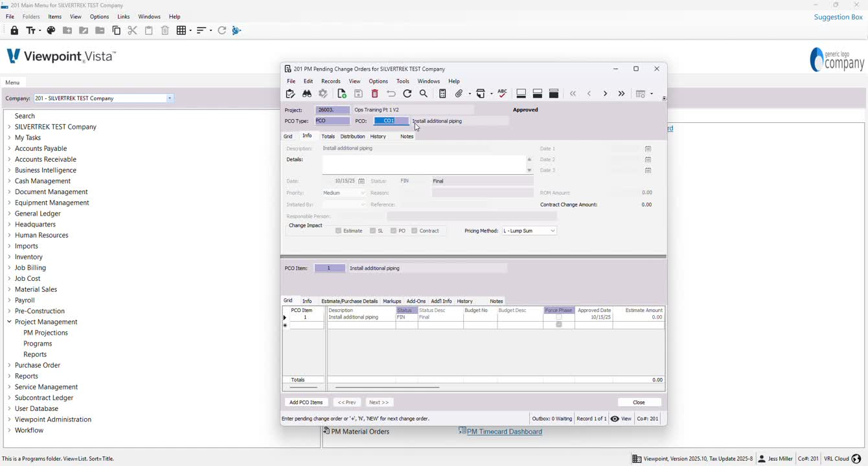
Task: Click the ABC spell check icon
Action: tap(502, 94)
